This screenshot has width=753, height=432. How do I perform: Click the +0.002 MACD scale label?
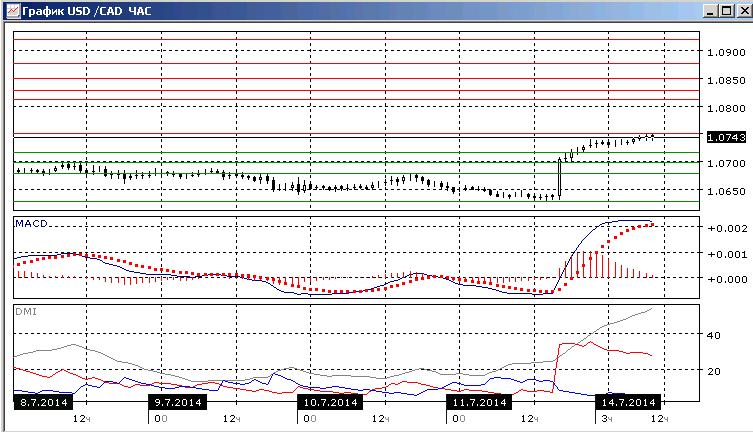pyautogui.click(x=727, y=228)
